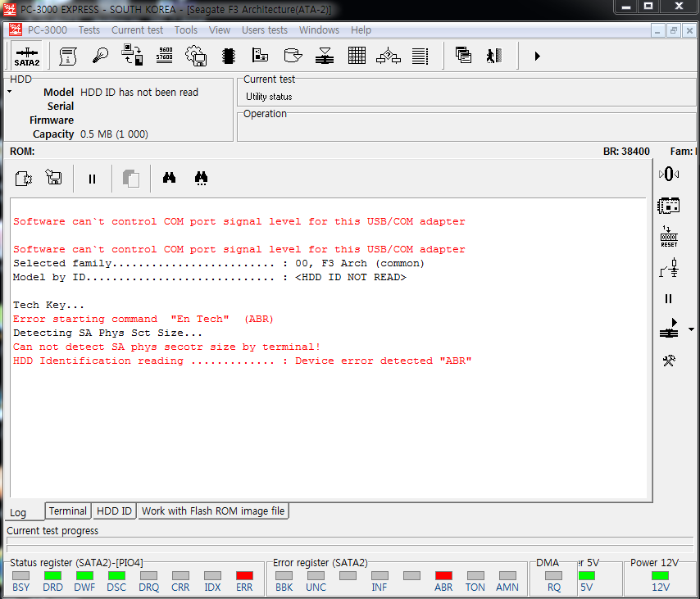700x599 pixels.
Task: Click the DMA RQ indicator
Action: coord(553,576)
